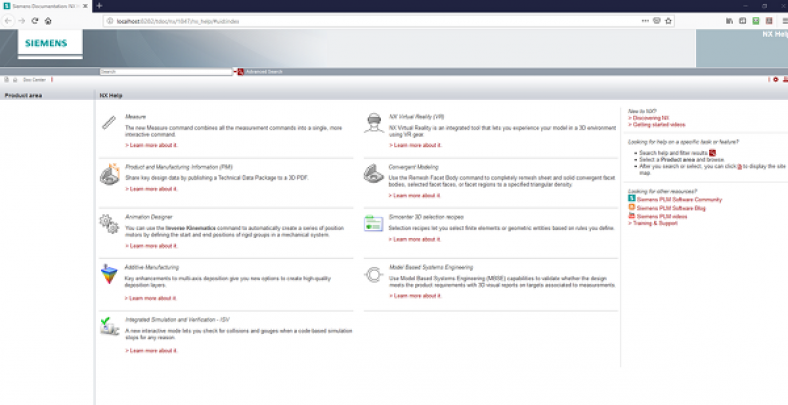Click the Pocket icon in address bar
The width and height of the screenshot is (788, 405).
point(656,21)
